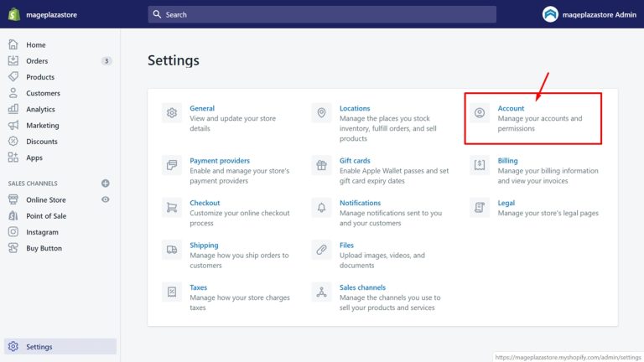This screenshot has height=362, width=644.
Task: Open the Point of Sale channel
Action: (46, 216)
